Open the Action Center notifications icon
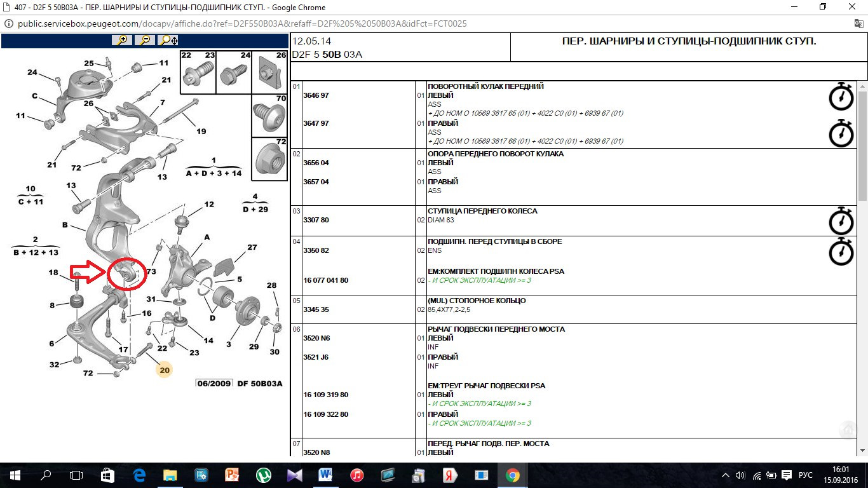Screen dimensions: 868x488 (787, 475)
